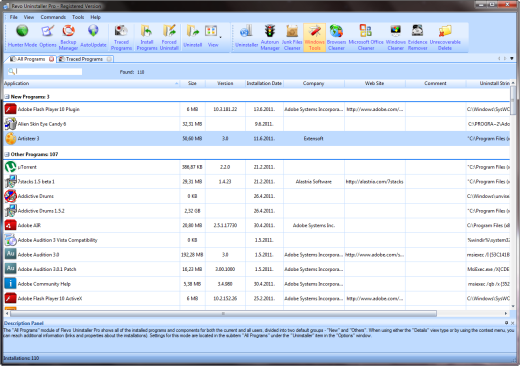Select the Artisteer 3 row
The width and height of the screenshot is (520, 366).
tap(257, 138)
